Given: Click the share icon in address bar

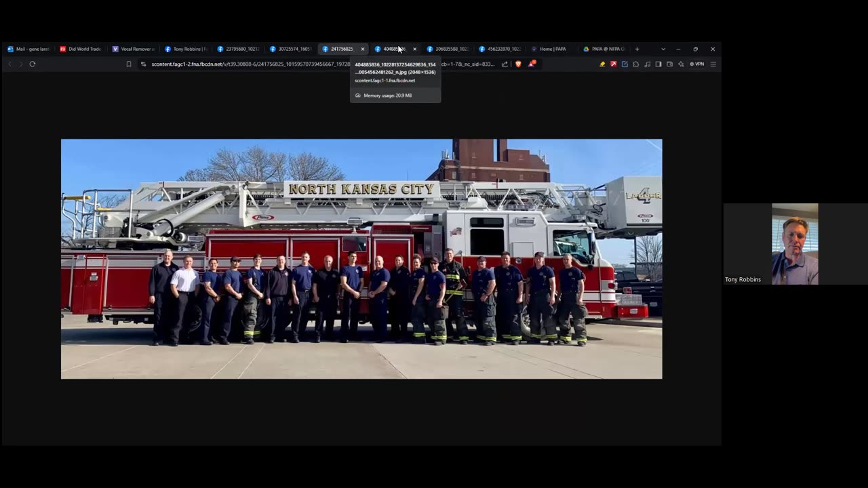Looking at the screenshot, I should click(x=505, y=64).
